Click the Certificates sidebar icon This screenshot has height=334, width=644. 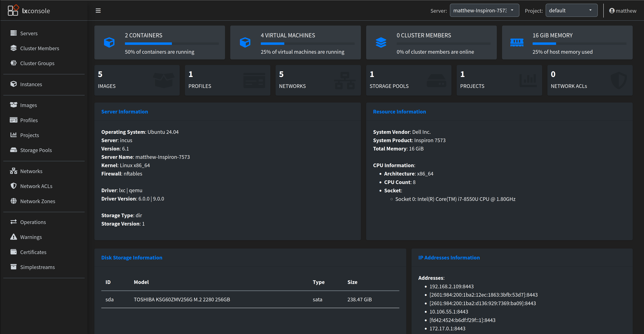[x=14, y=252]
